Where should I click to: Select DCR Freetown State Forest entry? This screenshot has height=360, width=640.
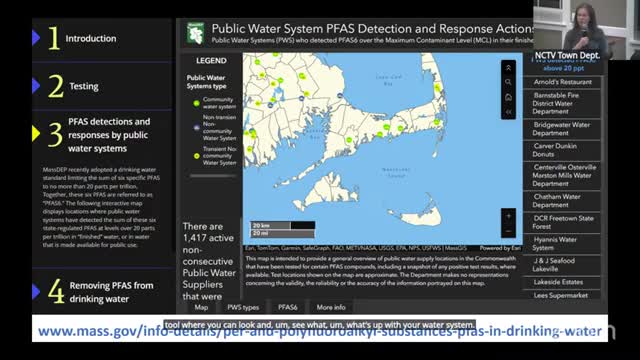coord(562,222)
